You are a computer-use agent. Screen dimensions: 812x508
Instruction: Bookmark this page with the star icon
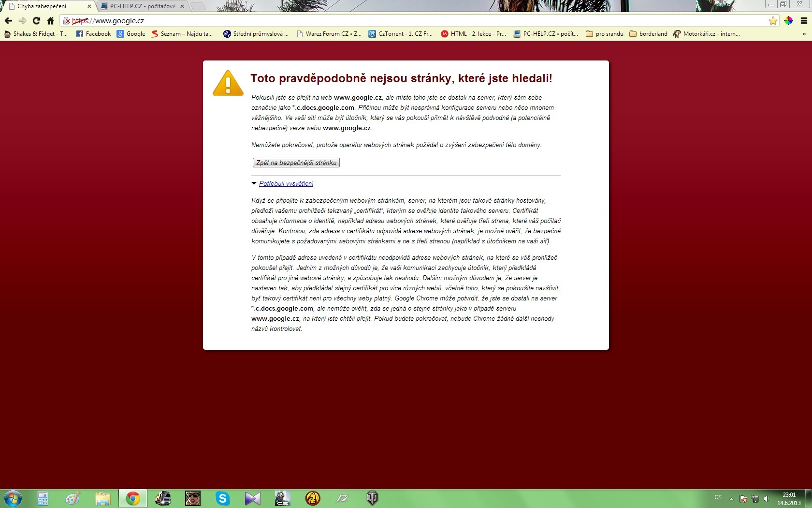pos(773,21)
